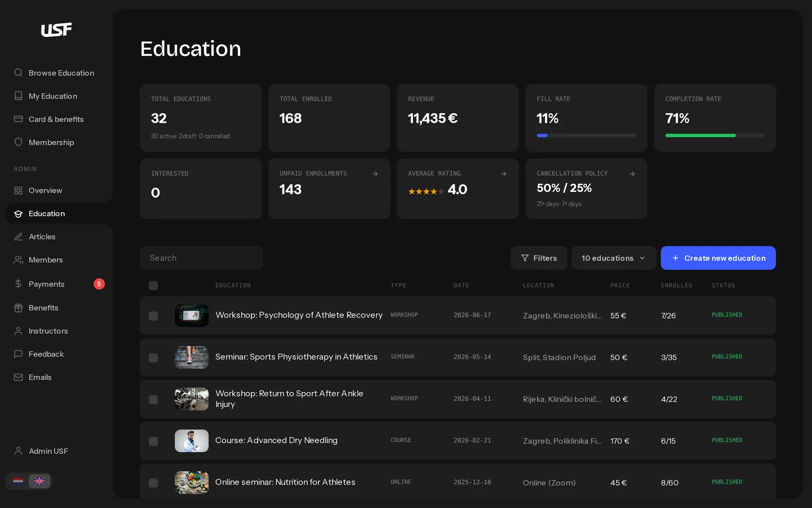This screenshot has width=812, height=508.
Task: Click the DATE column header
Action: click(x=461, y=285)
